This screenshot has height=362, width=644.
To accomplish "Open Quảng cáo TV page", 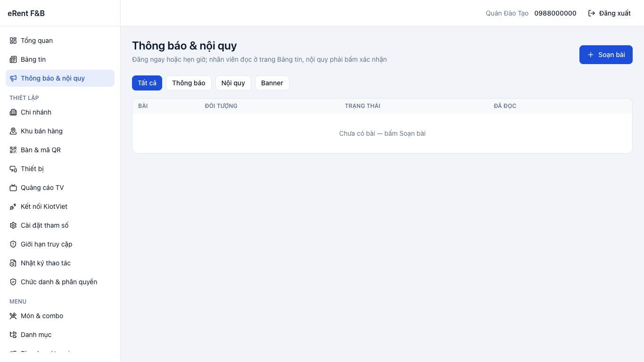I will point(60,188).
